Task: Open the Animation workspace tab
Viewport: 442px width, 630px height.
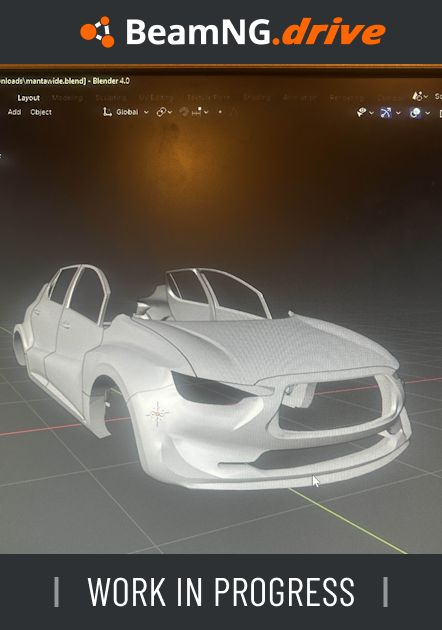Action: point(300,98)
